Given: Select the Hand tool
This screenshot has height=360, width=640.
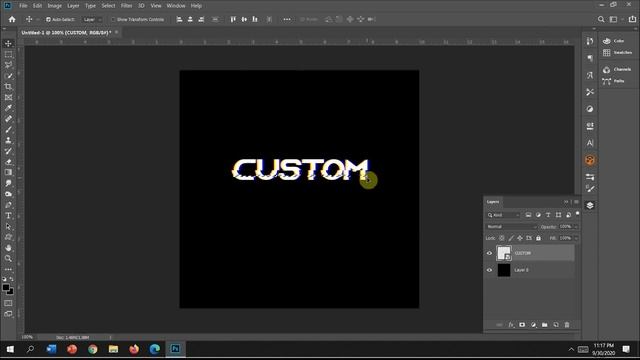Looking at the screenshot, I should coord(8,248).
